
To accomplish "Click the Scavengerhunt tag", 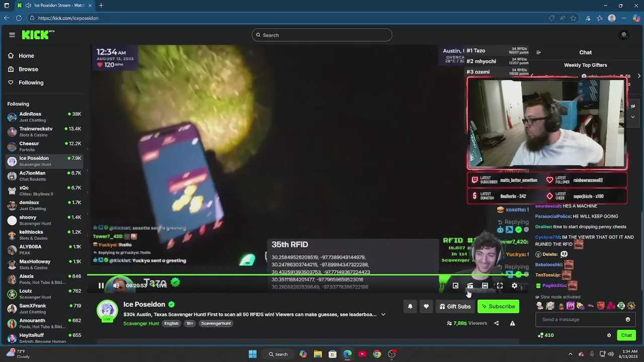I will pos(216,323).
